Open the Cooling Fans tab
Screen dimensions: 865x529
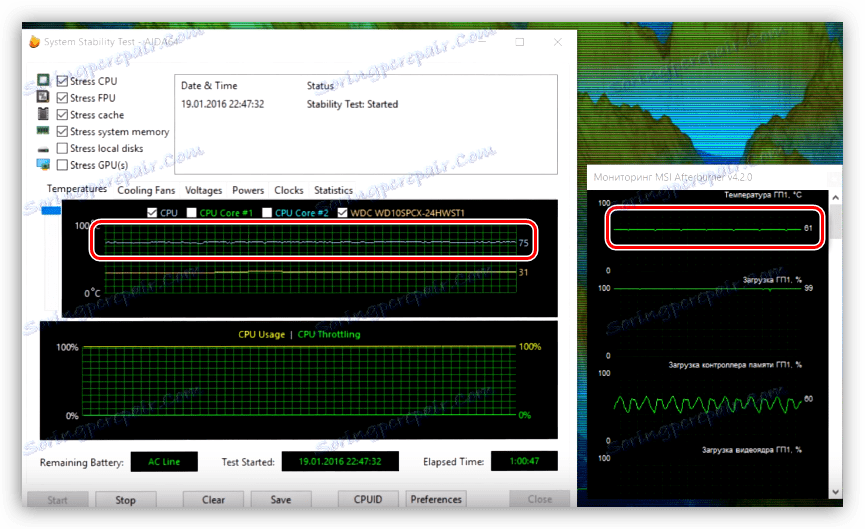point(146,190)
